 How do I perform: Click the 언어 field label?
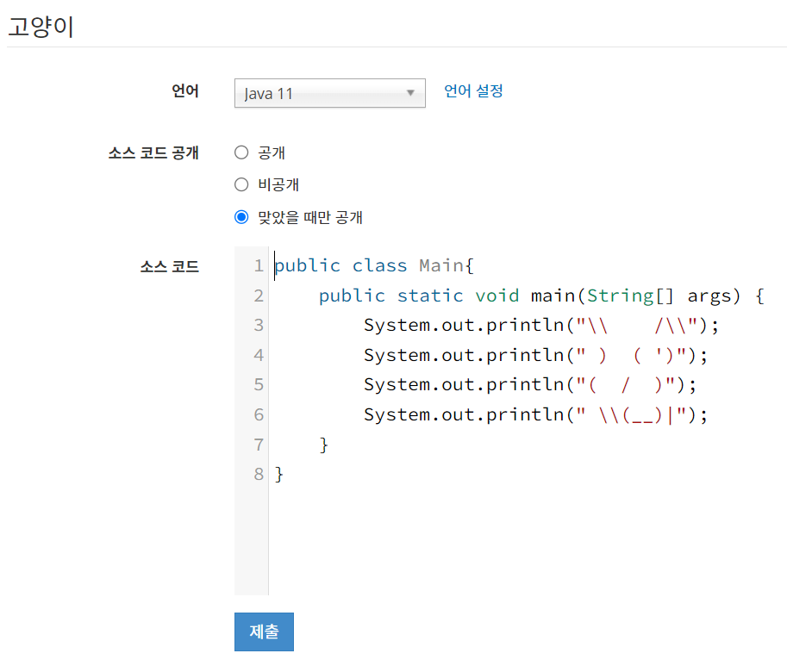click(x=185, y=90)
